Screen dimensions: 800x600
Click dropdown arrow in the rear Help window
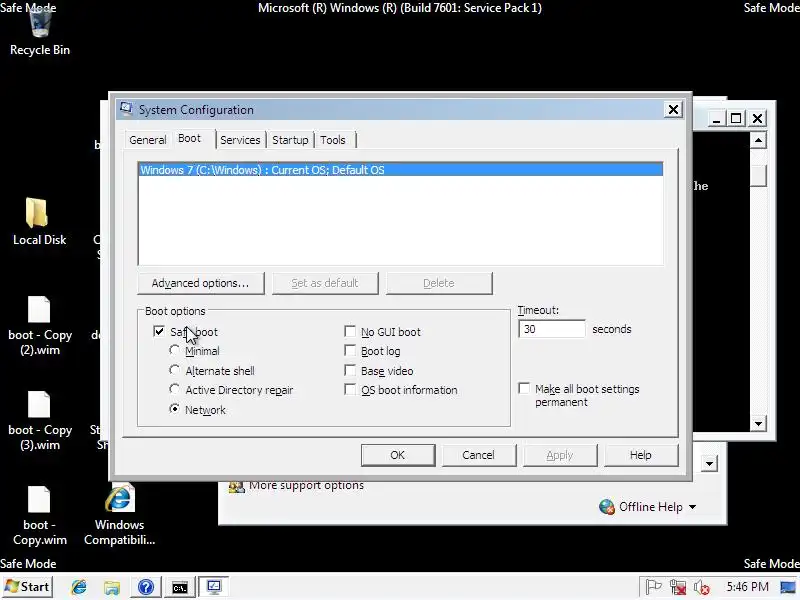[x=709, y=464]
